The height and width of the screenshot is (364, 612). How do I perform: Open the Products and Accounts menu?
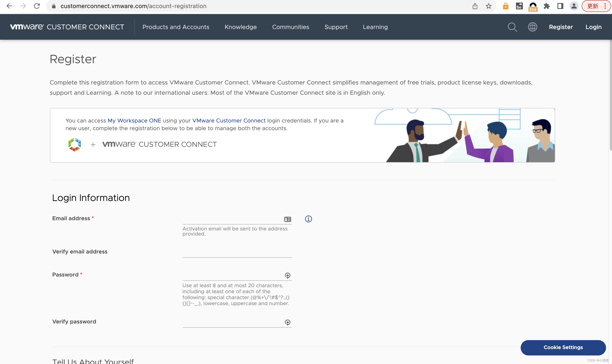(x=176, y=27)
